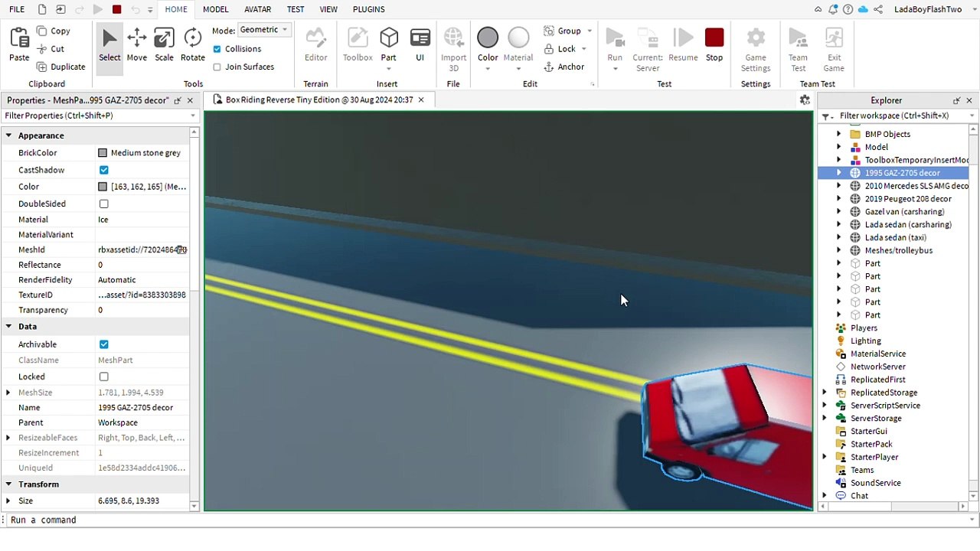980x551 pixels.
Task: Enable the Locked checkbox
Action: coord(103,377)
